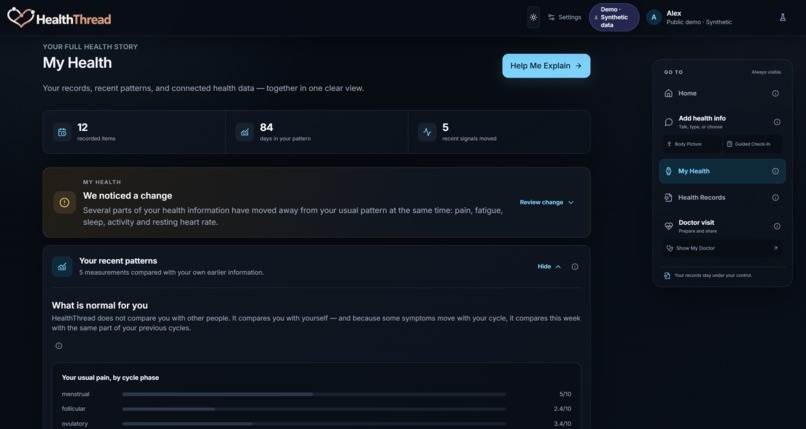The width and height of the screenshot is (806, 429).
Task: Open Alex's avatar profile icon
Action: click(654, 17)
